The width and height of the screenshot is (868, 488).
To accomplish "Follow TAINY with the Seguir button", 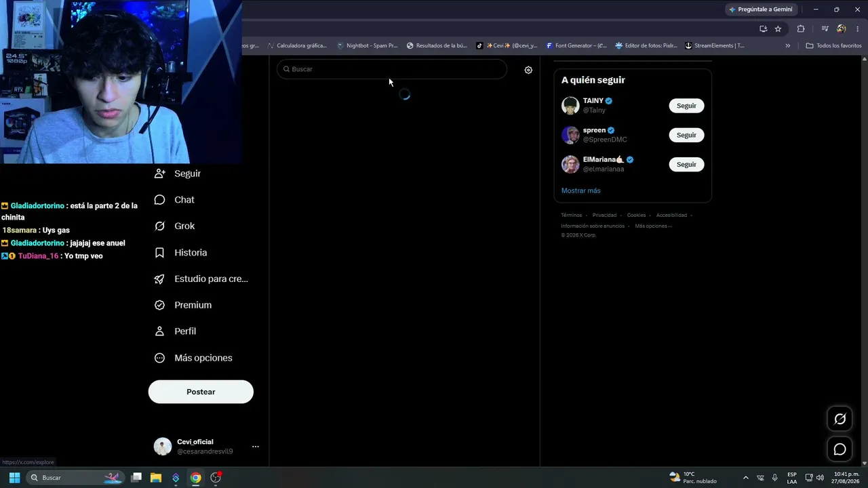I will (686, 106).
